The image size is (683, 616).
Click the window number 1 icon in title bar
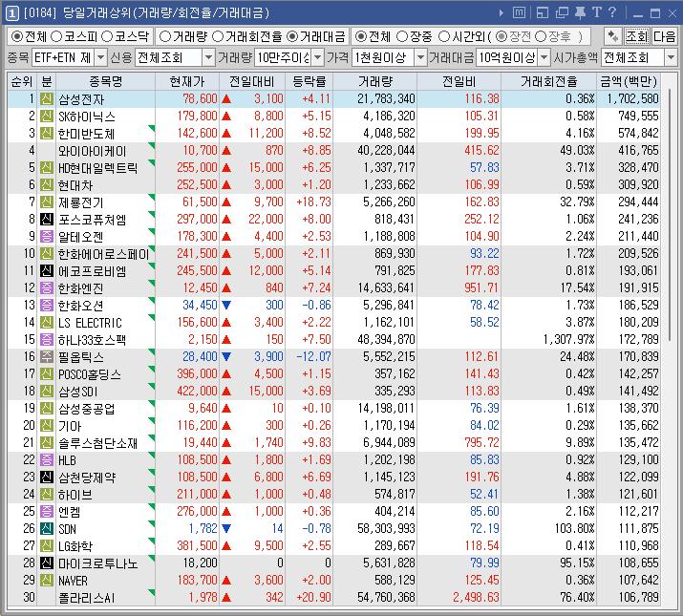click(12, 13)
